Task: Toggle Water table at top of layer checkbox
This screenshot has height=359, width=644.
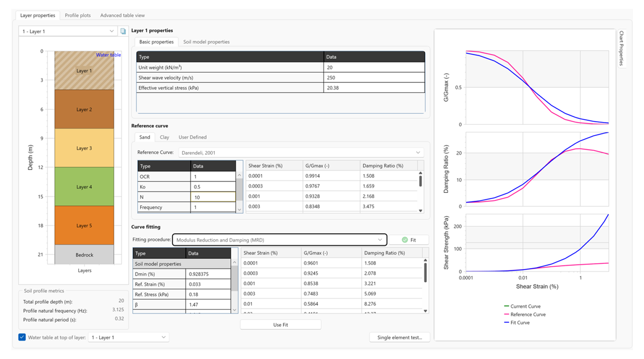Action: pos(22,337)
